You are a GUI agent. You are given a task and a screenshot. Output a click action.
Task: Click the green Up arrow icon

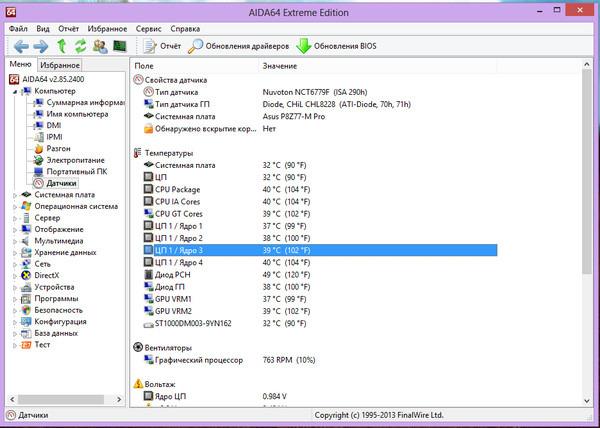pyautogui.click(x=61, y=46)
